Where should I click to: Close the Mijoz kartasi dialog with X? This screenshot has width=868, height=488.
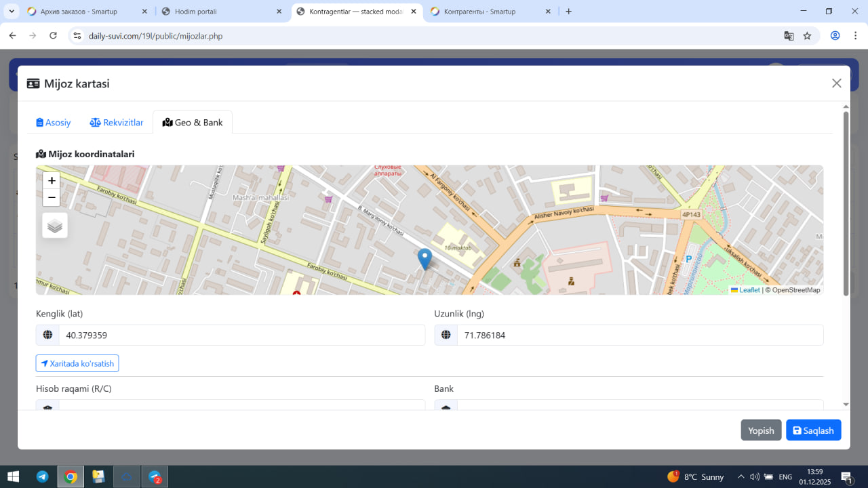click(836, 83)
